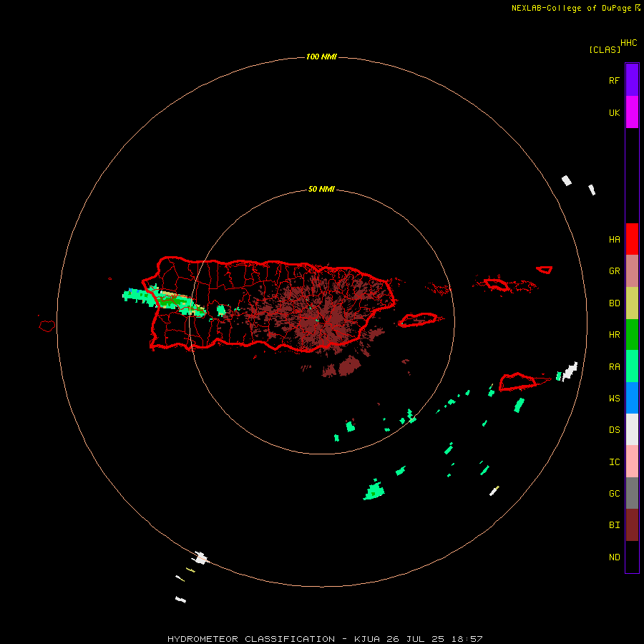Click the Hydrometeor Classification KJUA title text
This screenshot has height=644, width=644.
[x=325, y=639]
